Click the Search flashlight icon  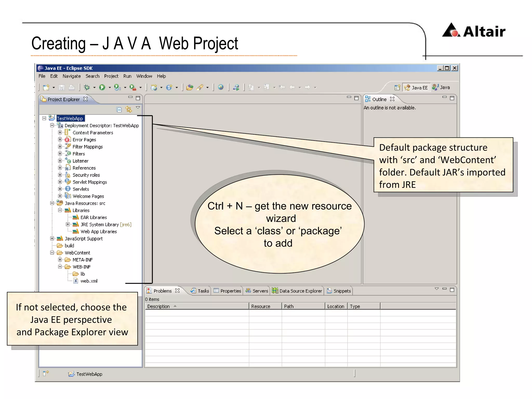point(200,88)
